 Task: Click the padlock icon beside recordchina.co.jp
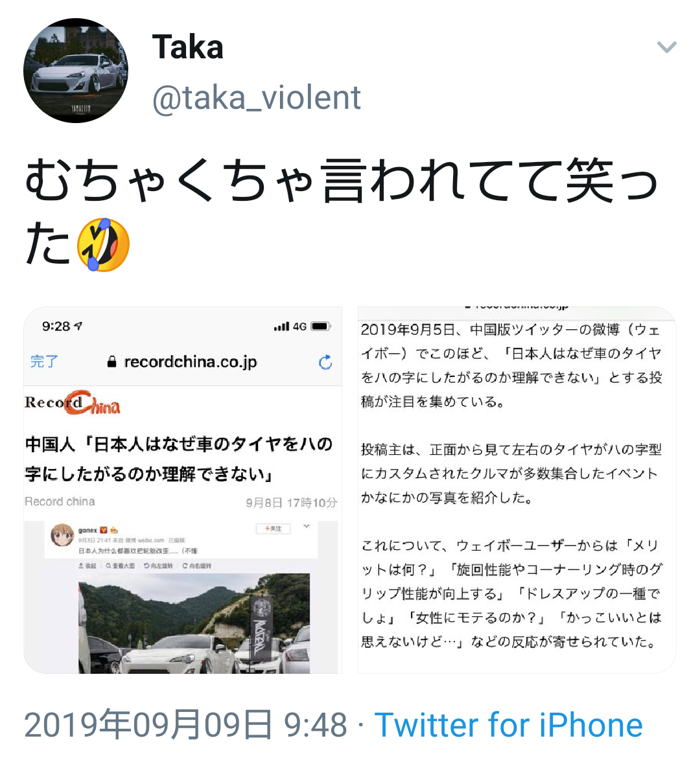112,362
